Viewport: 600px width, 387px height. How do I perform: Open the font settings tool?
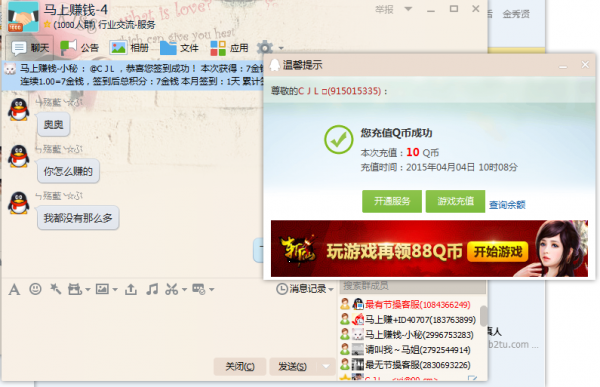pos(14,289)
